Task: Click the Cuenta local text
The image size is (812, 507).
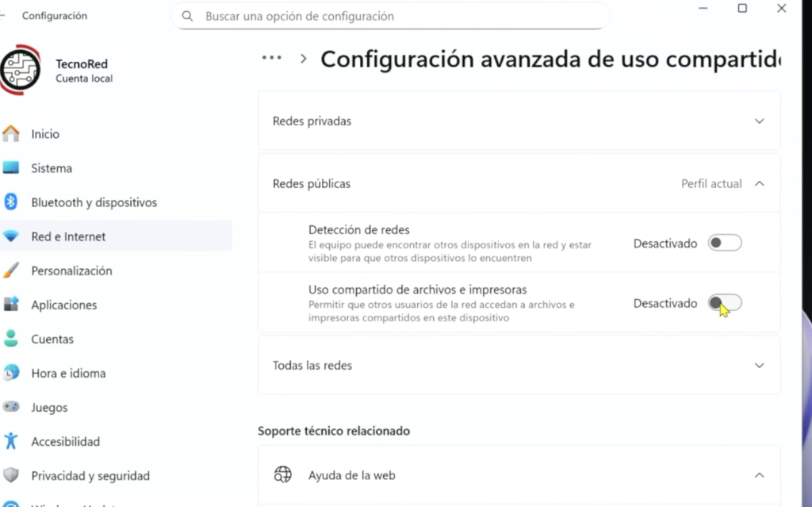Action: coord(84,79)
